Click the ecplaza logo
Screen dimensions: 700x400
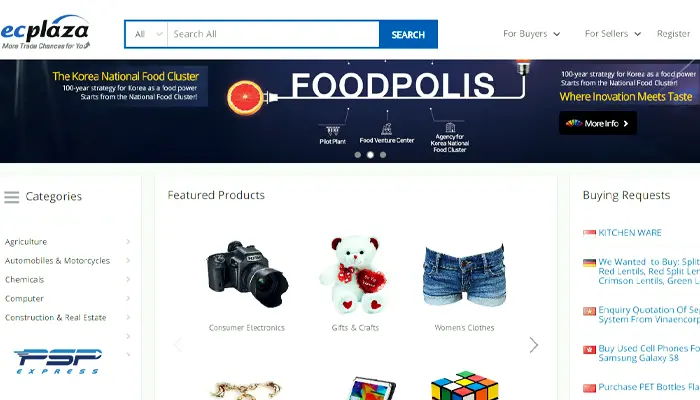click(x=45, y=32)
